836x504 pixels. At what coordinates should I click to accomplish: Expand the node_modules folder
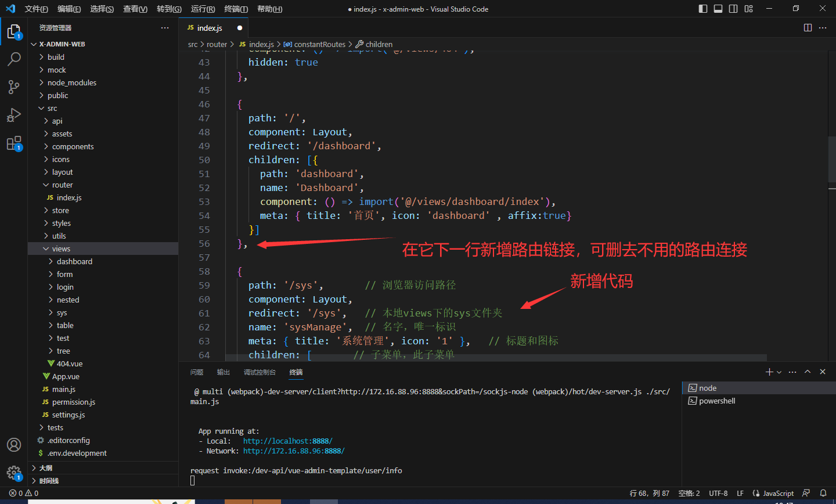[103, 82]
